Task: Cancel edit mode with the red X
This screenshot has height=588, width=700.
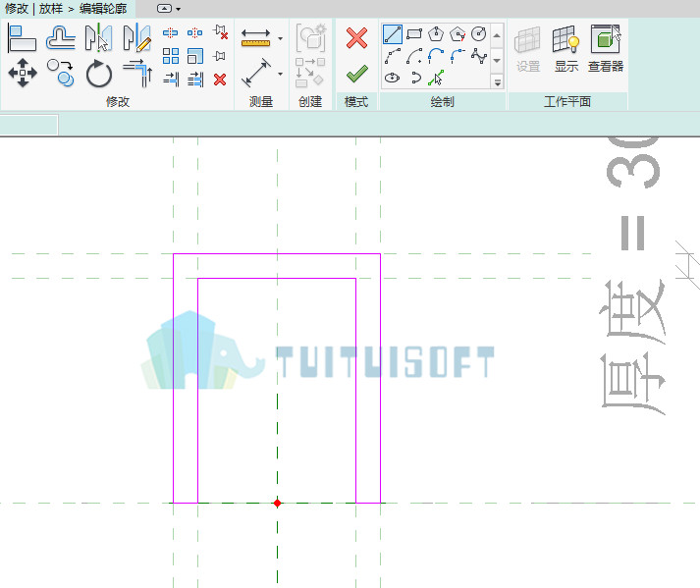Action: pos(356,38)
